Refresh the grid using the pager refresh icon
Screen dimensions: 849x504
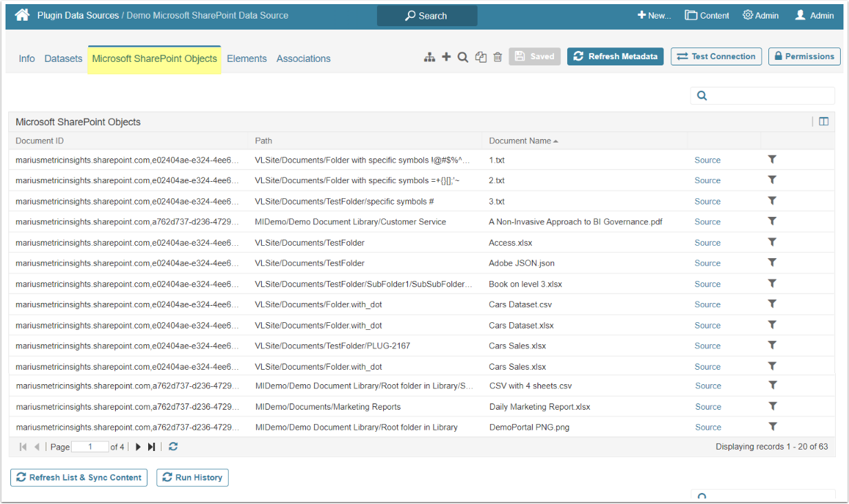173,447
